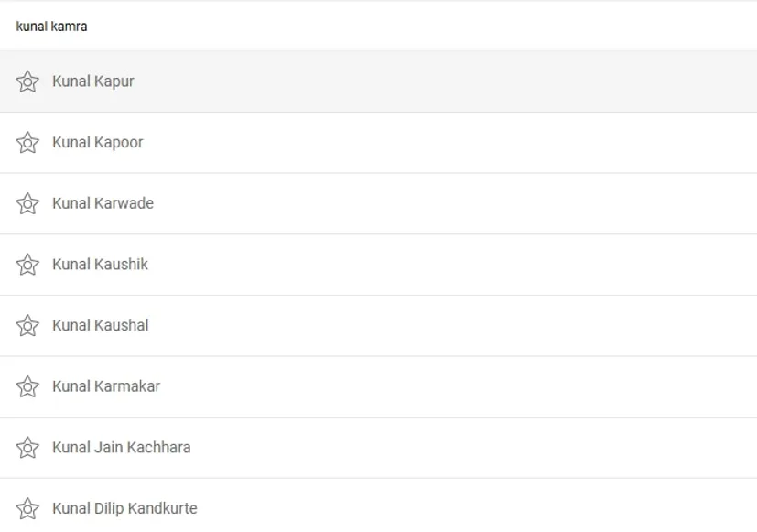This screenshot has width=757, height=532.
Task: Open the Kunal Karwade result
Action: coord(103,203)
